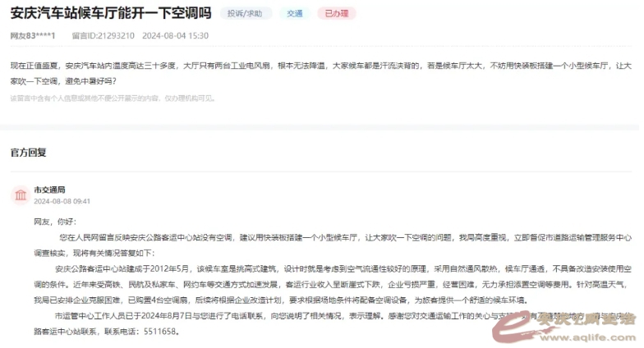Select the 投诉/求助 tag
Viewport: 644px width, 348px height.
[247, 14]
